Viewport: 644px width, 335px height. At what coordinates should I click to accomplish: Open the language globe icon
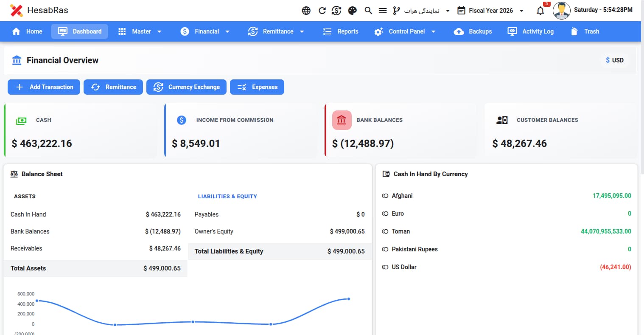(x=306, y=11)
